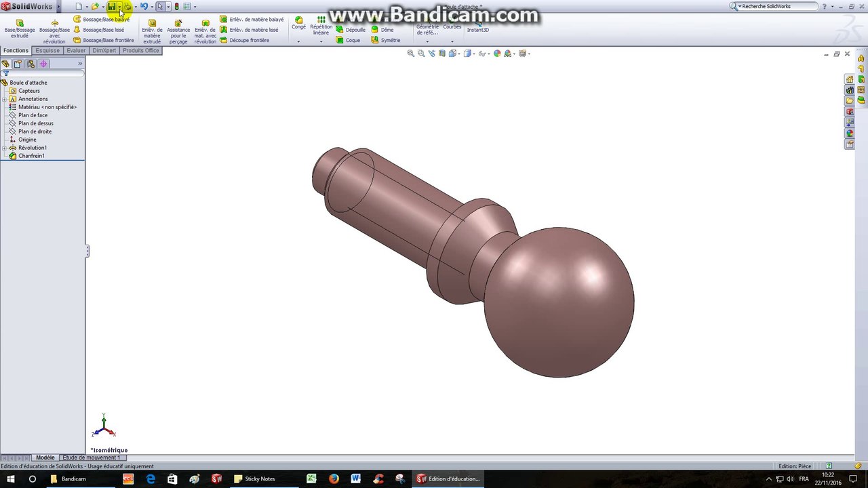
Task: Choose Enlèv. de matière balayé
Action: click(x=252, y=20)
